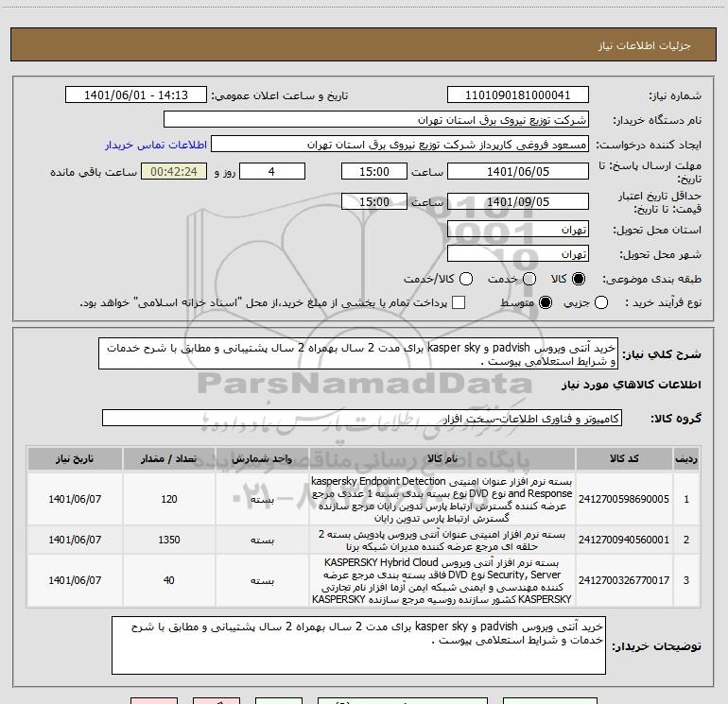Image resolution: width=728 pixels, height=704 pixels.
Task: Click the delivery province تهران field
Action: [x=518, y=230]
